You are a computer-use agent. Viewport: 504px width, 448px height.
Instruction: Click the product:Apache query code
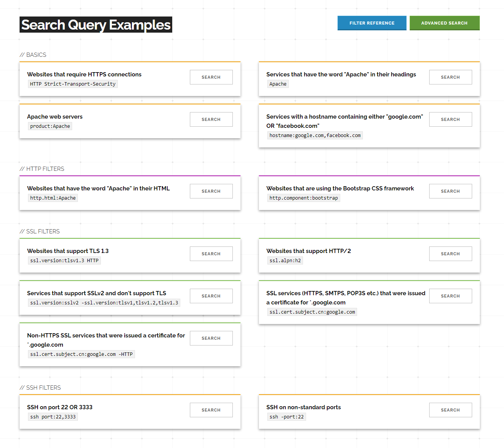[x=50, y=126]
